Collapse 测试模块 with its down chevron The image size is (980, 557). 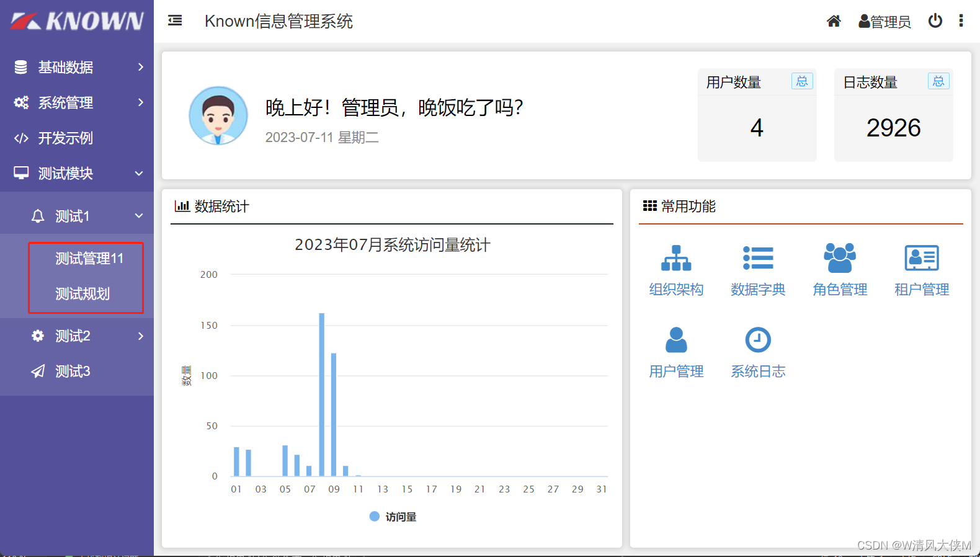pyautogui.click(x=140, y=174)
